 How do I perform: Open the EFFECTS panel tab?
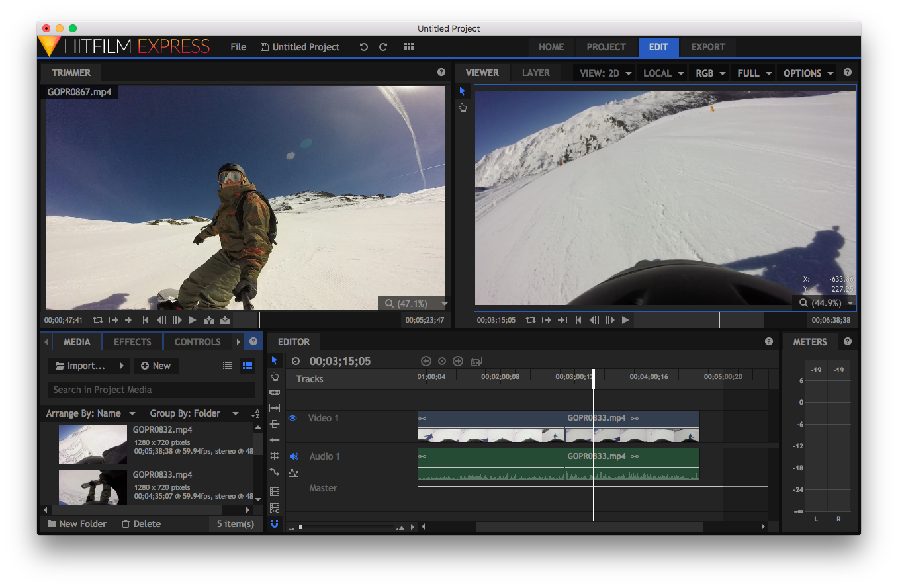[x=132, y=342]
